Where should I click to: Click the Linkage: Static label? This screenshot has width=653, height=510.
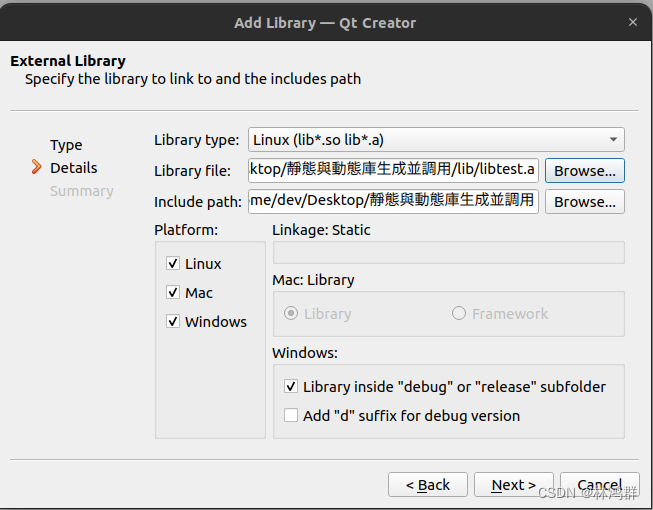click(321, 230)
